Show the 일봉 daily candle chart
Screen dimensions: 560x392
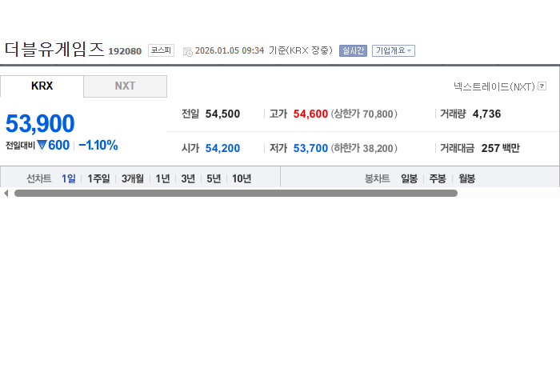tap(409, 178)
